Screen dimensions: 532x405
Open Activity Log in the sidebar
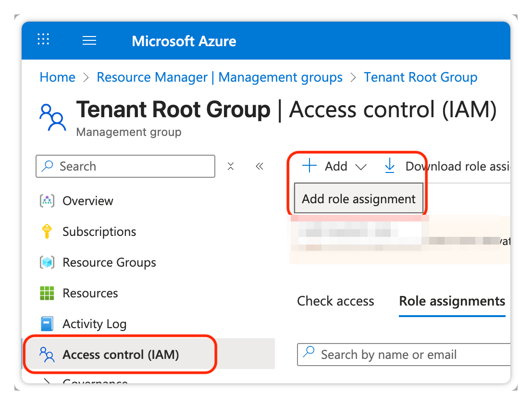(94, 324)
